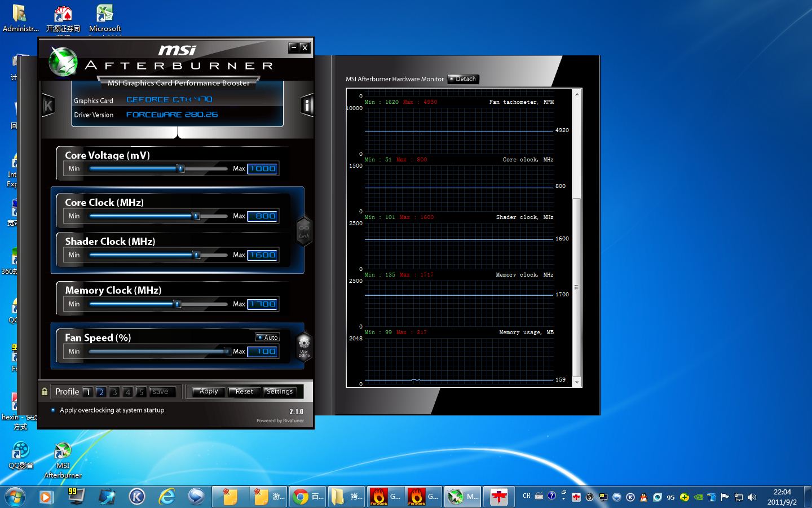Click the Core clock, MHz graph label
Screen dimensions: 812x508
(x=528, y=160)
